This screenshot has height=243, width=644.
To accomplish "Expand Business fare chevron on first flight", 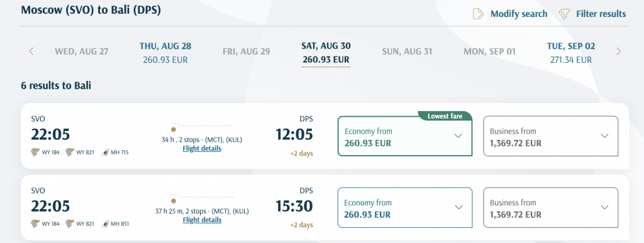I will [x=604, y=136].
